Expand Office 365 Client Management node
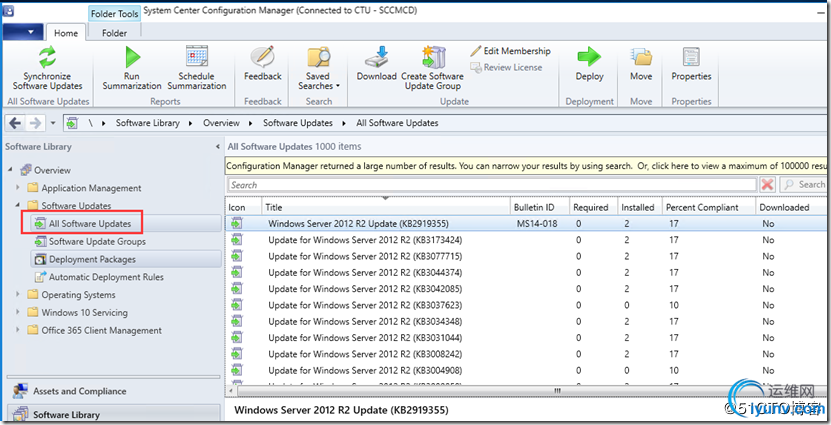 (18, 330)
